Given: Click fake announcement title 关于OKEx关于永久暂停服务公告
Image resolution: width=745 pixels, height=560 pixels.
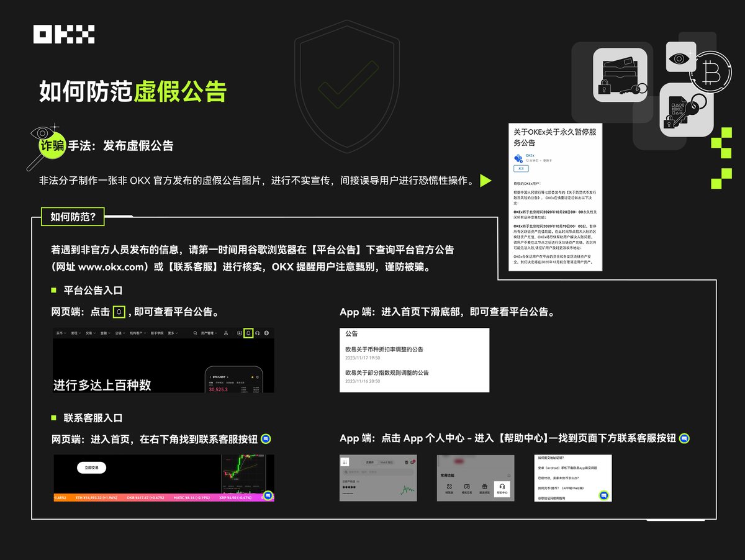Looking at the screenshot, I should (x=556, y=137).
